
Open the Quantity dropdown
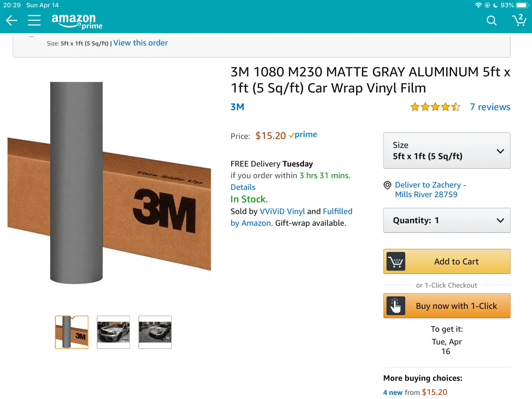click(x=447, y=221)
